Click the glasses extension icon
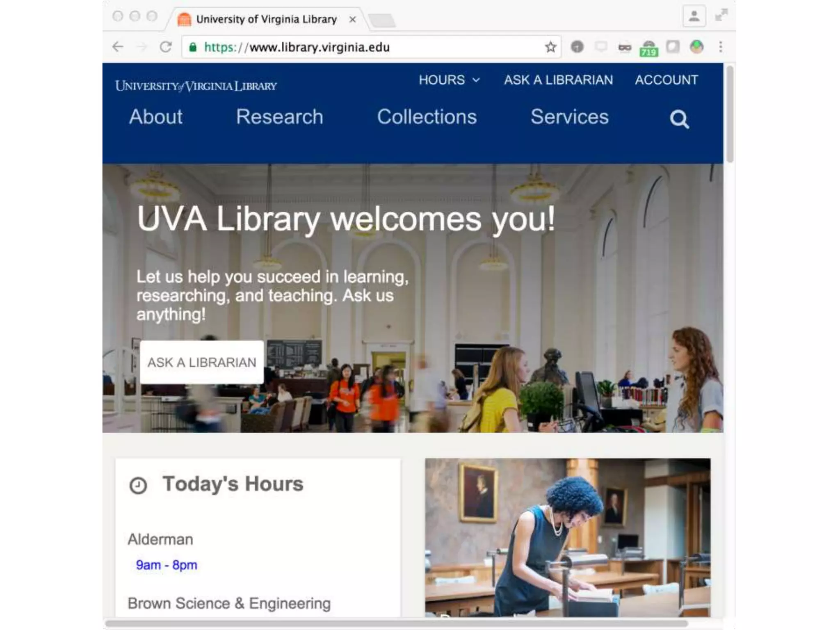This screenshot has width=840, height=630. pyautogui.click(x=625, y=48)
